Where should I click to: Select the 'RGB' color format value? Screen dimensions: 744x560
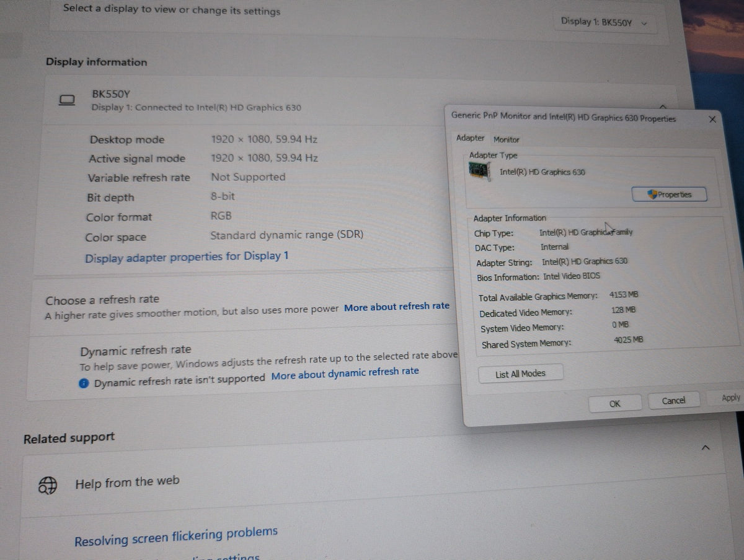pyautogui.click(x=221, y=216)
